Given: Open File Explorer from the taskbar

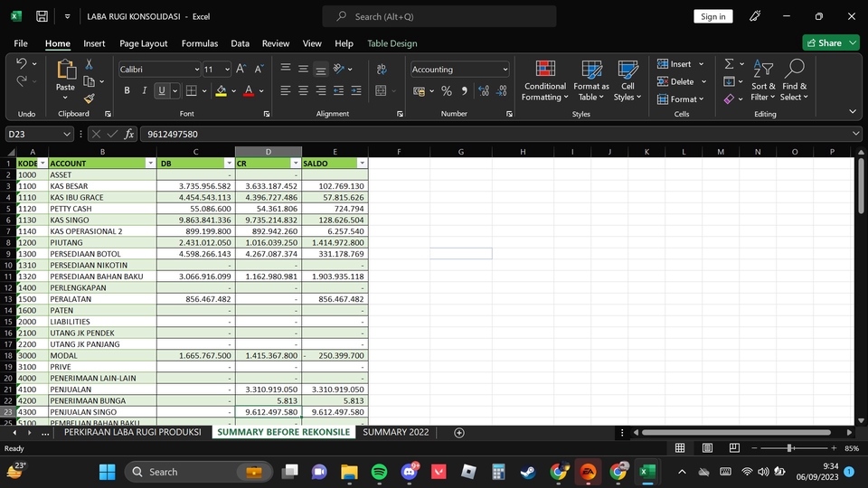Looking at the screenshot, I should click(x=349, y=472).
